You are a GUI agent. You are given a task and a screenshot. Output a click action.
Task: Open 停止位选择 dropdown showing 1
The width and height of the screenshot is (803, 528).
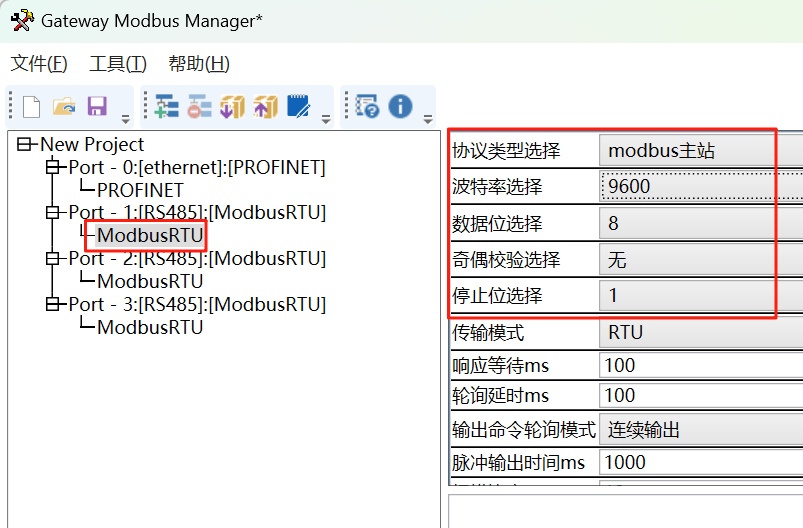click(701, 295)
